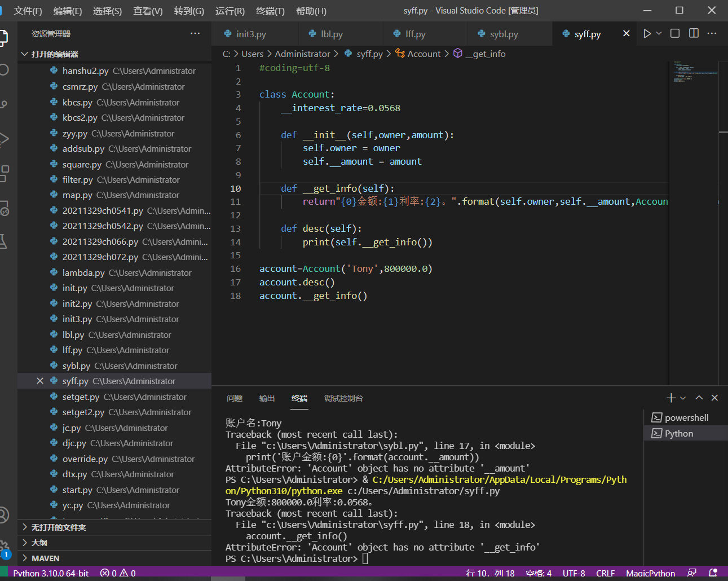
Task: Close the syff.py editor tab
Action: [x=626, y=34]
